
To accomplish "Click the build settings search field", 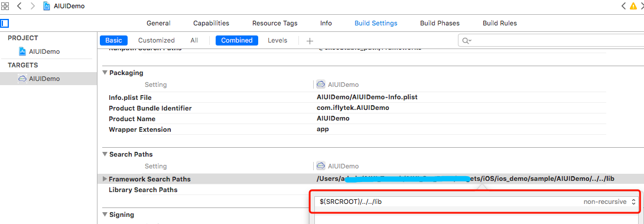I will 551,40.
